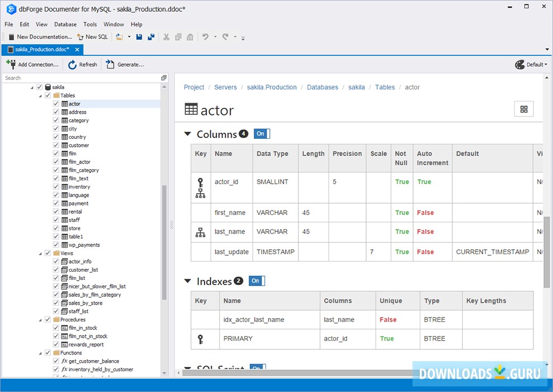Collapse the Columns section triangle
Screen dimensions: 553x392
188,134
